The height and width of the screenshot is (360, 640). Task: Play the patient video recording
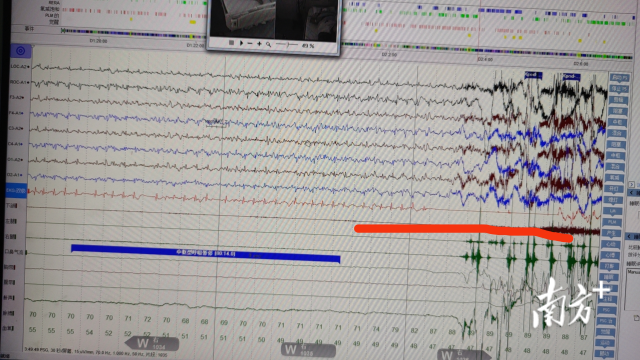pos(241,43)
